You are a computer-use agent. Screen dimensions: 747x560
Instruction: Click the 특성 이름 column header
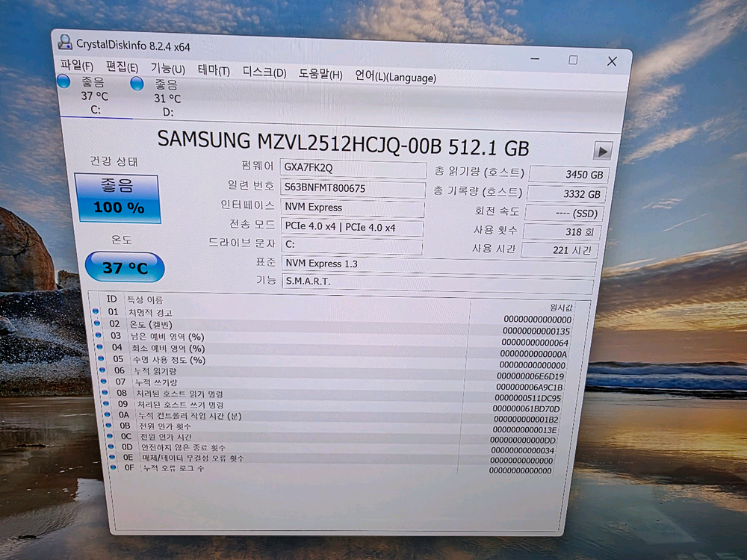[x=145, y=299]
